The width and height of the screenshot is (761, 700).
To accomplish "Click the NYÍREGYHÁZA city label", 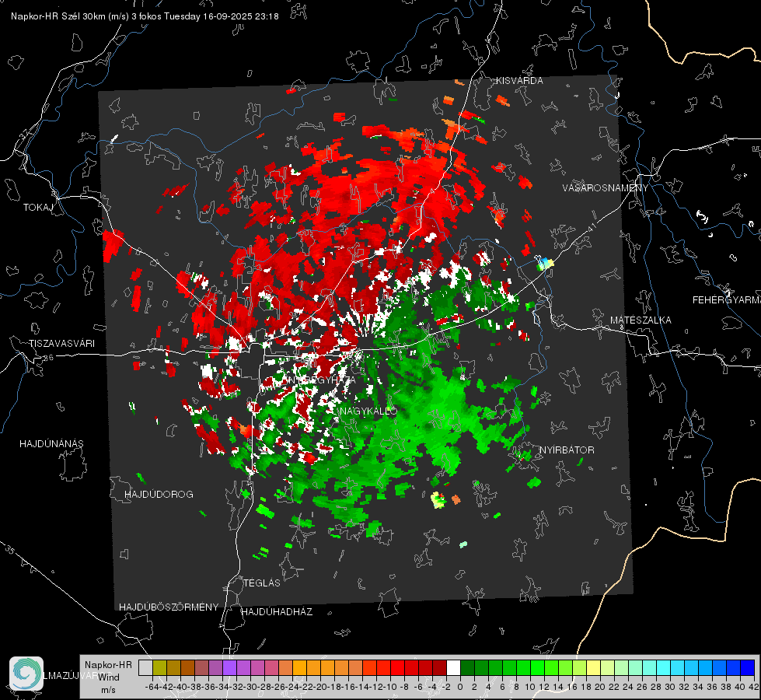I will pos(320,380).
